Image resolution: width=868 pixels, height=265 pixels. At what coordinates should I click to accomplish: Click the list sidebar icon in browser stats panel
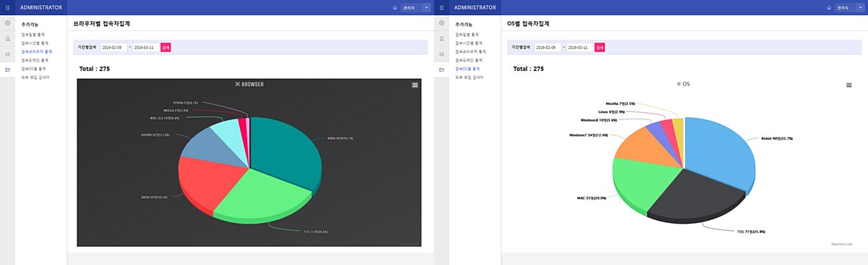tap(7, 54)
